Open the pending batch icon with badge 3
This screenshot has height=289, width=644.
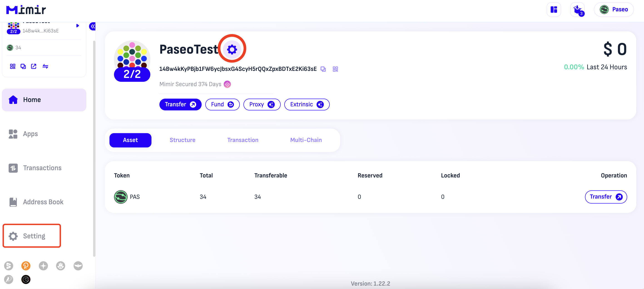(x=577, y=10)
